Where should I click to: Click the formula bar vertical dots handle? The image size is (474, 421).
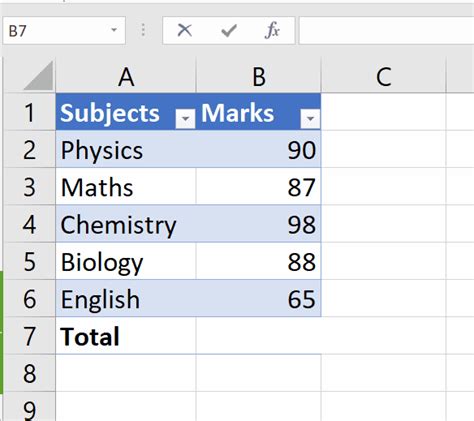click(x=143, y=30)
